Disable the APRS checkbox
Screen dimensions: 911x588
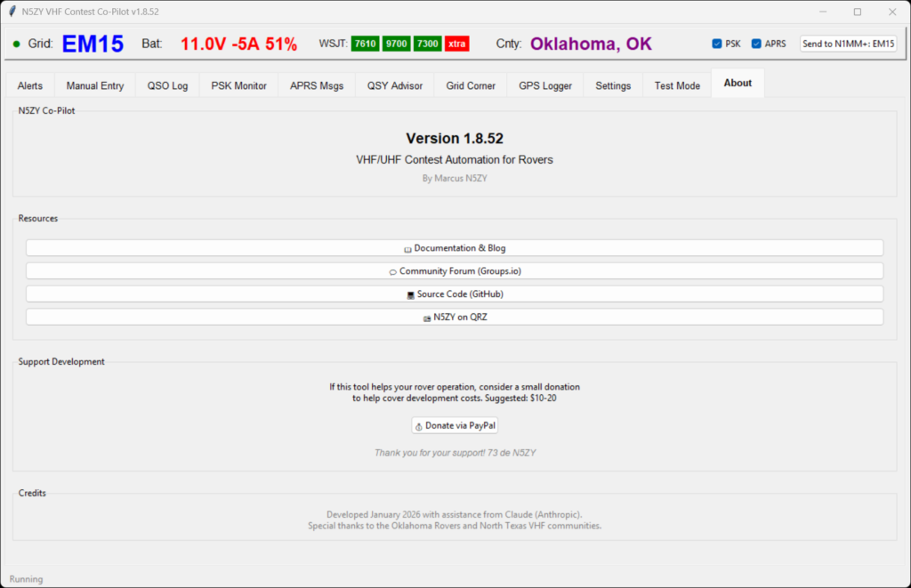point(756,44)
